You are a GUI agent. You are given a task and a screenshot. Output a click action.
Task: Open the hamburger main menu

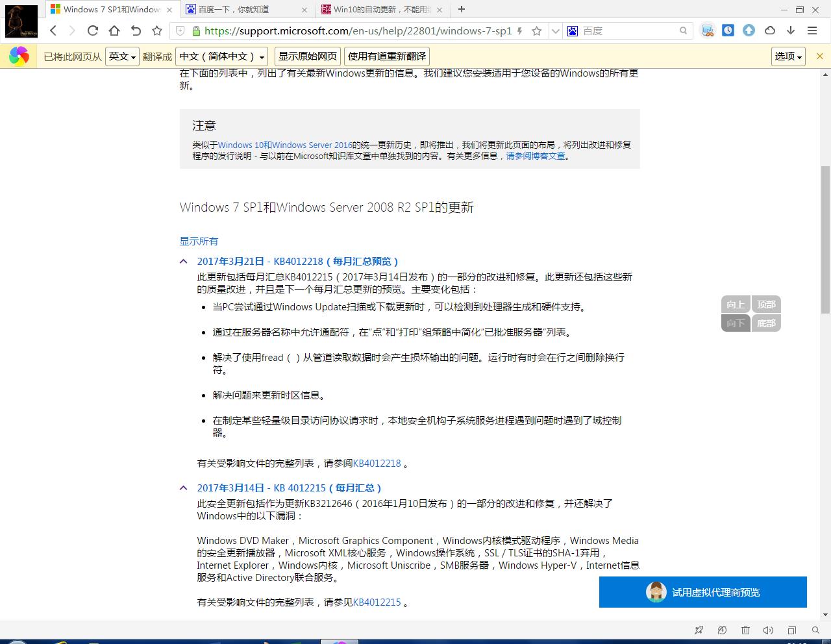pyautogui.click(x=812, y=31)
